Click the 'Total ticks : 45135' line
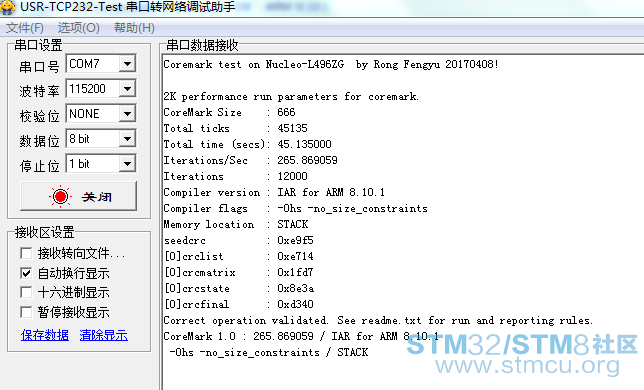The width and height of the screenshot is (644, 390). [x=235, y=128]
